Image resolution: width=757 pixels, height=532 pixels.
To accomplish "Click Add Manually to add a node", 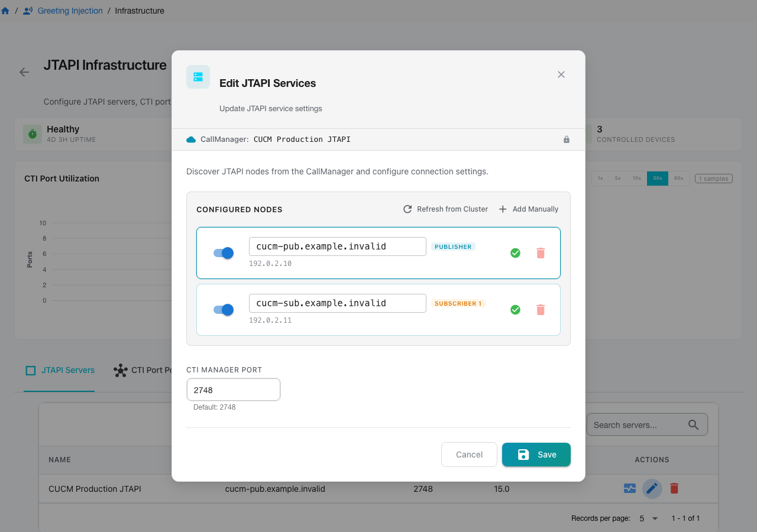I will click(x=529, y=209).
